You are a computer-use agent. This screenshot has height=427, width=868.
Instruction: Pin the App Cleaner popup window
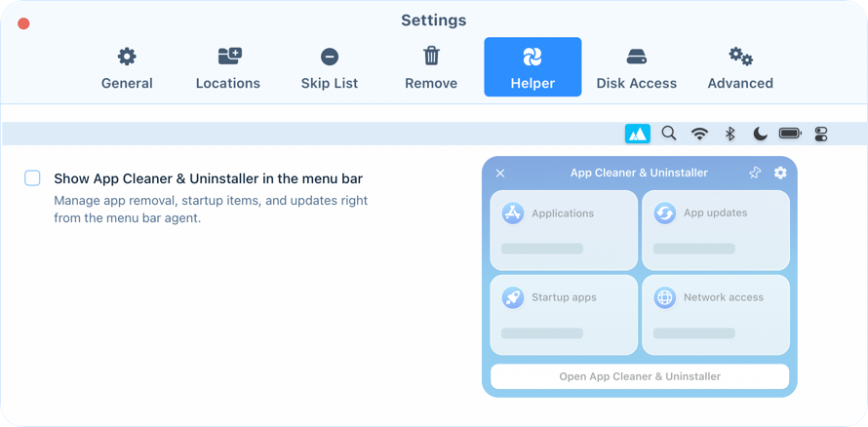(755, 174)
